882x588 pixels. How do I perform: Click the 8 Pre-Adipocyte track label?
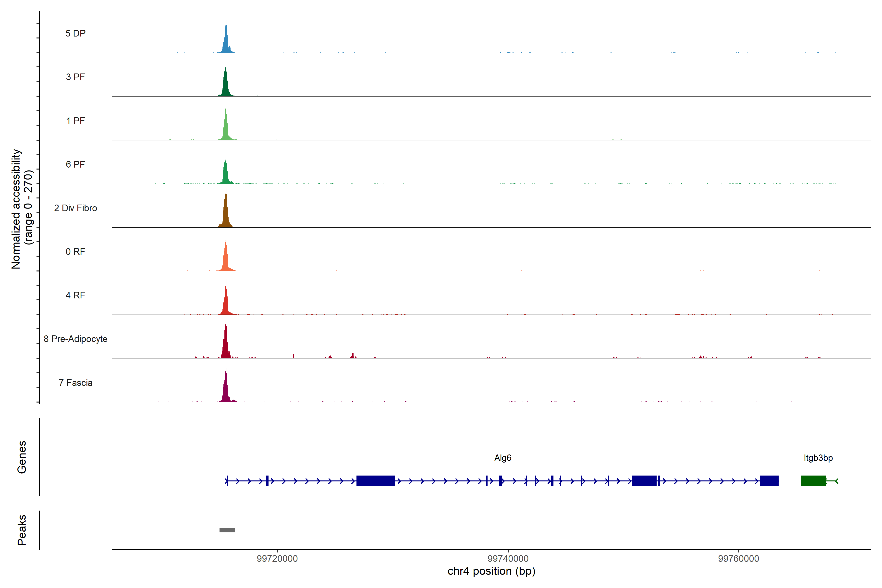pos(75,339)
